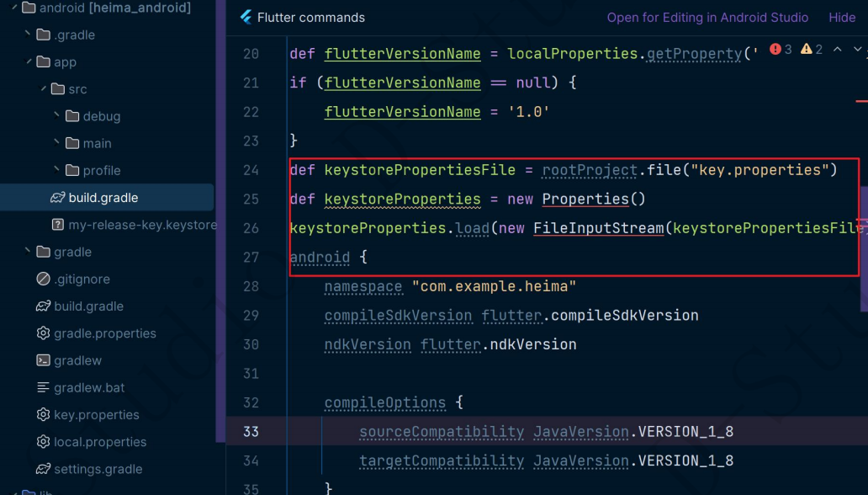Open the gradlew script file
Viewport: 868px width, 495px height.
77,361
